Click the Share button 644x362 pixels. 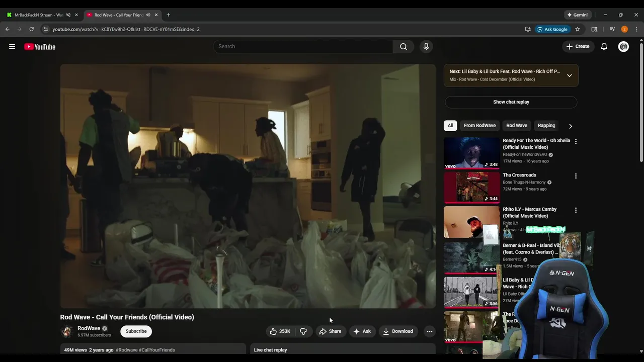coord(331,331)
